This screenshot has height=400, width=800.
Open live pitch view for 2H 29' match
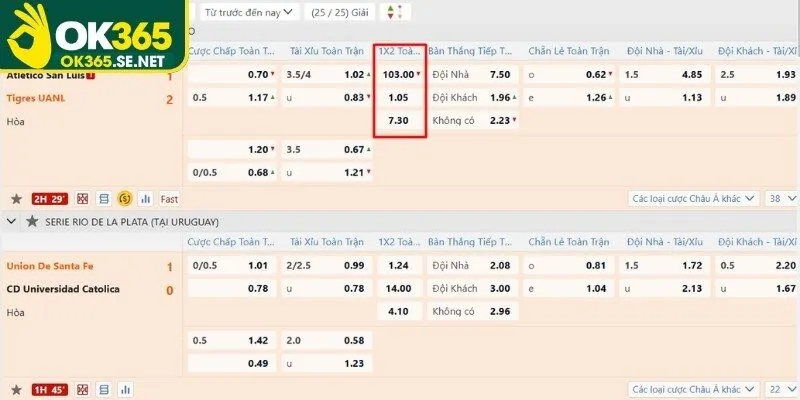coord(83,199)
